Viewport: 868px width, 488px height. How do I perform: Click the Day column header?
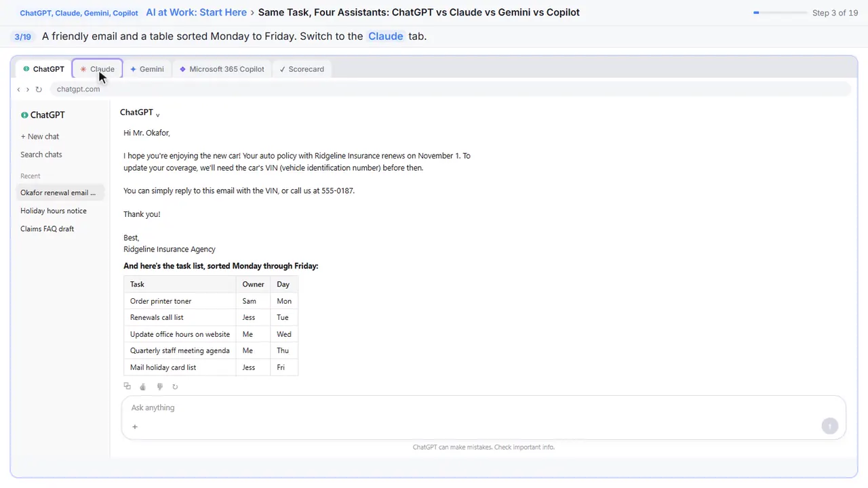tap(283, 285)
